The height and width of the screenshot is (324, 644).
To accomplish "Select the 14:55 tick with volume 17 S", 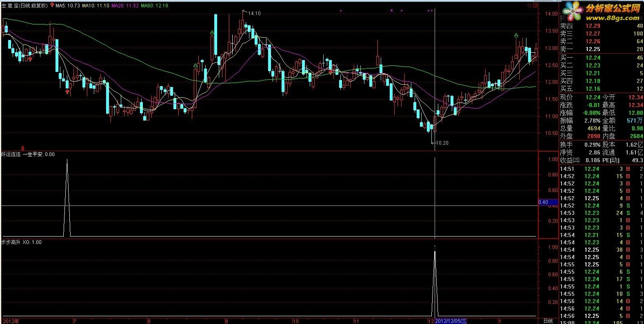I will click(x=602, y=279).
